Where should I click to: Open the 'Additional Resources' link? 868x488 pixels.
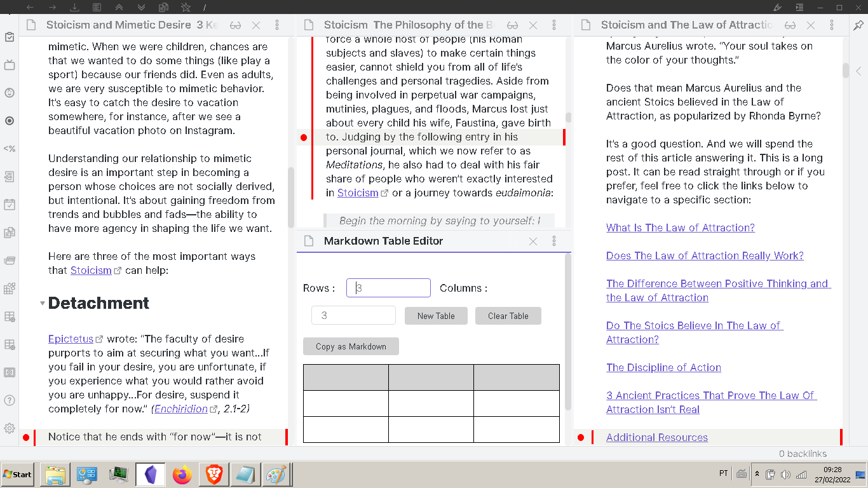click(657, 437)
